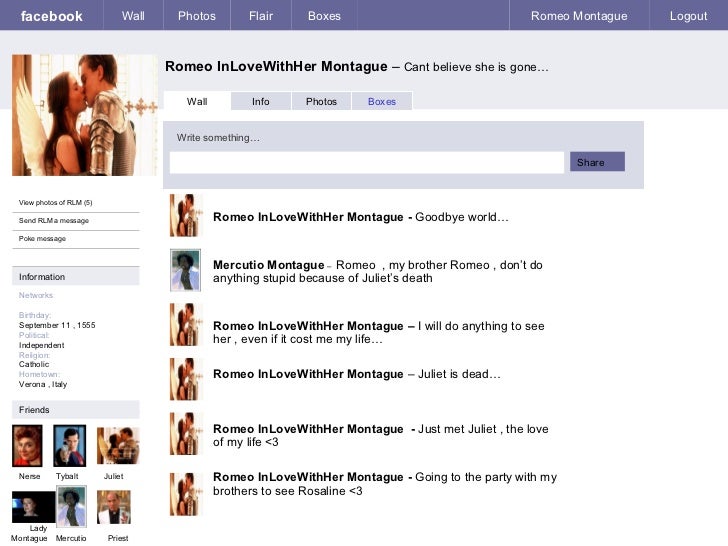Click status 'Cant believe she is gone…'

(476, 67)
